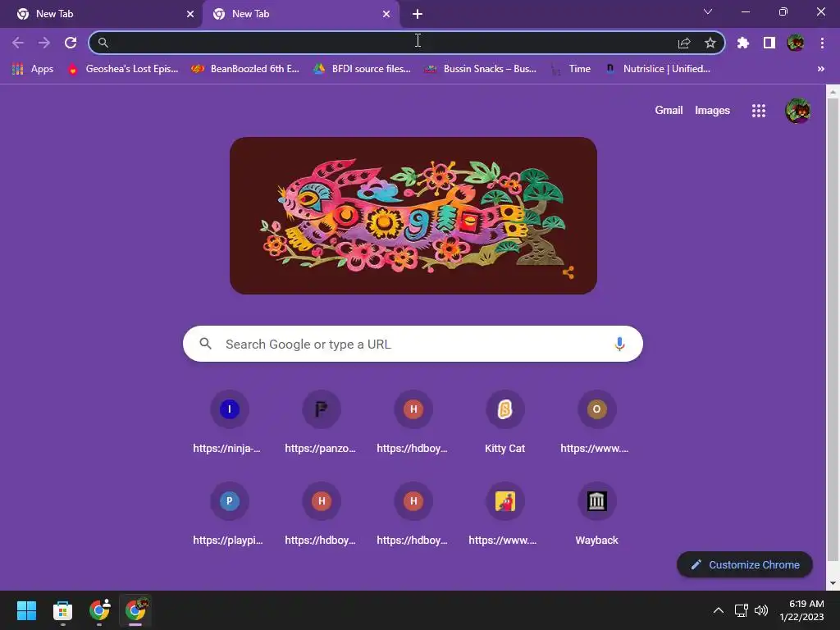Open the Google apps grid
Screen dimensions: 840x630
[x=759, y=111]
